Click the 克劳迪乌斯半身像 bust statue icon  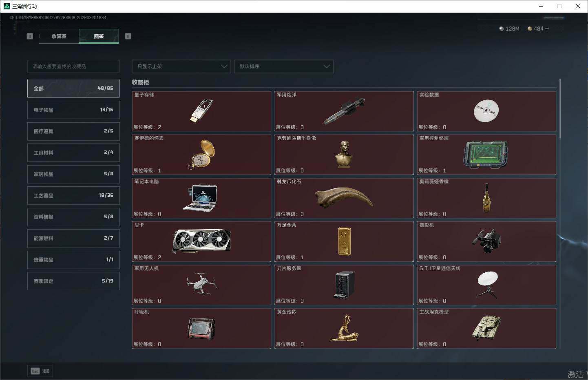[x=344, y=154]
